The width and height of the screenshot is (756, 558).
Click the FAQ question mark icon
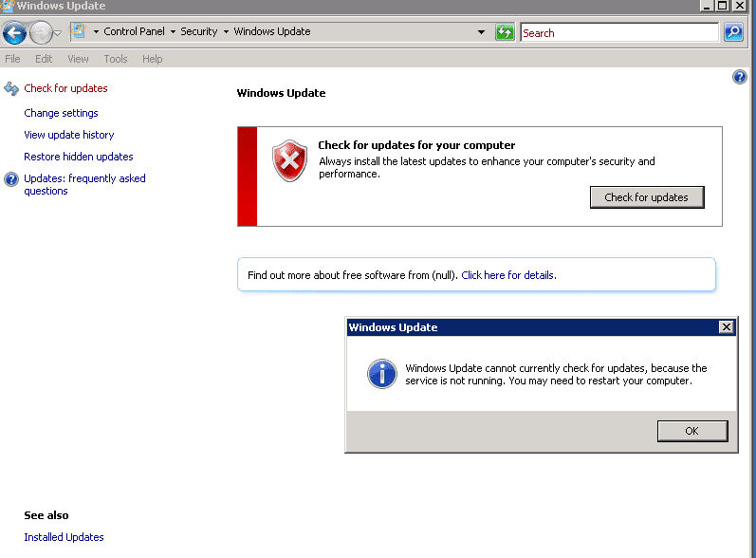11,179
